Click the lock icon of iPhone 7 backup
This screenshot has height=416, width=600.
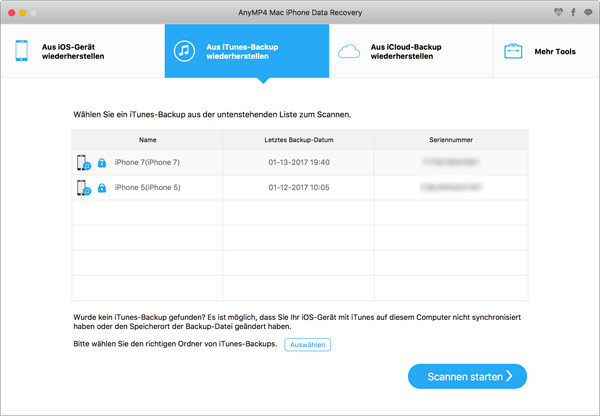[102, 163]
